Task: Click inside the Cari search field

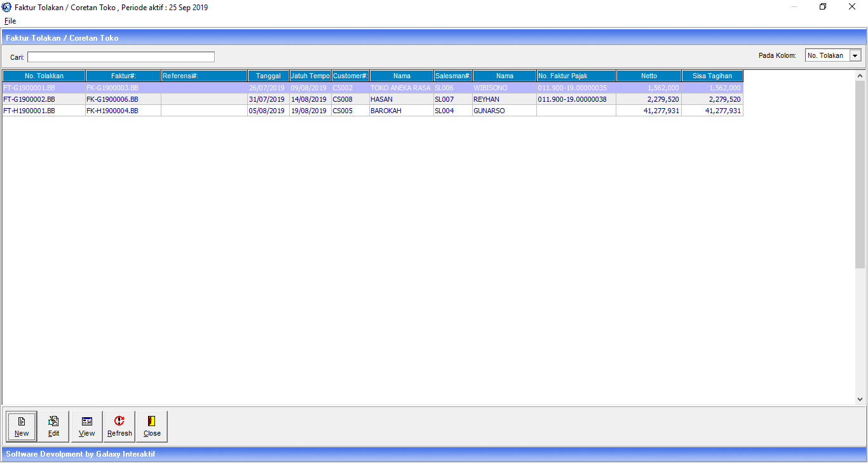Action: [121, 57]
